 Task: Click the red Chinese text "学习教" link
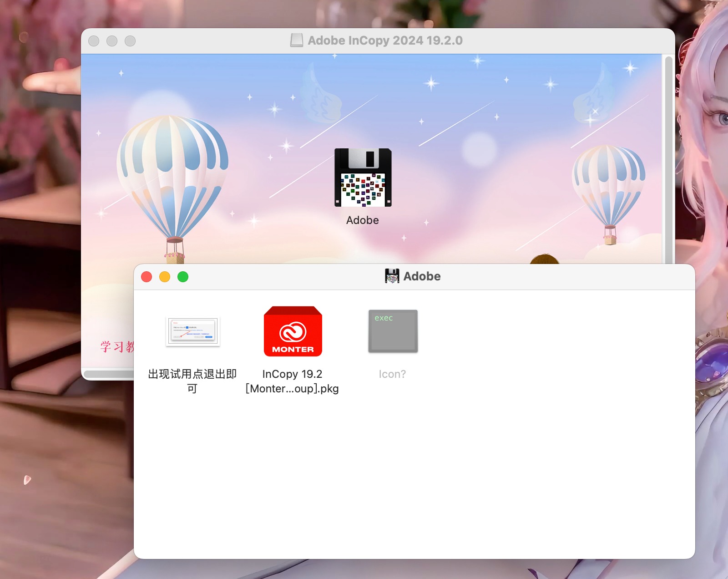117,347
